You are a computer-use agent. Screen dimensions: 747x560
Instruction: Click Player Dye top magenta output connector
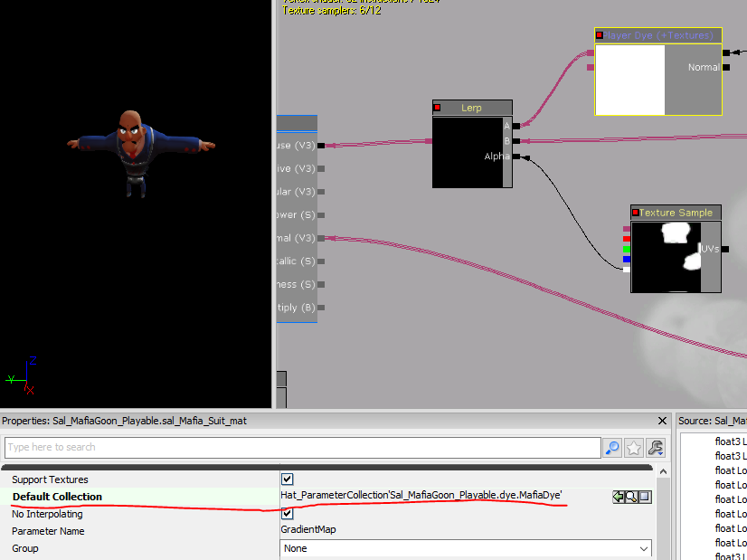tap(591, 52)
